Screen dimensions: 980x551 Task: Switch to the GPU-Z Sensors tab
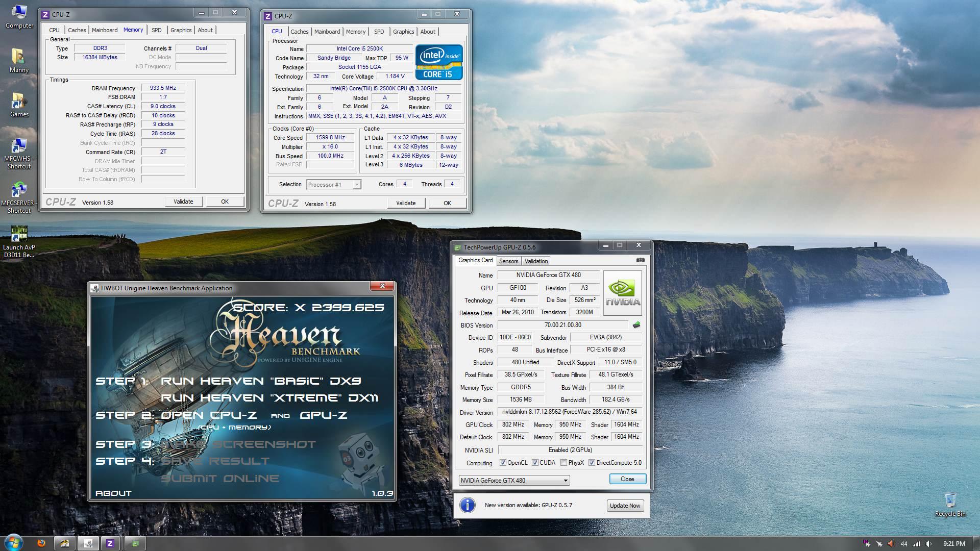click(x=508, y=261)
